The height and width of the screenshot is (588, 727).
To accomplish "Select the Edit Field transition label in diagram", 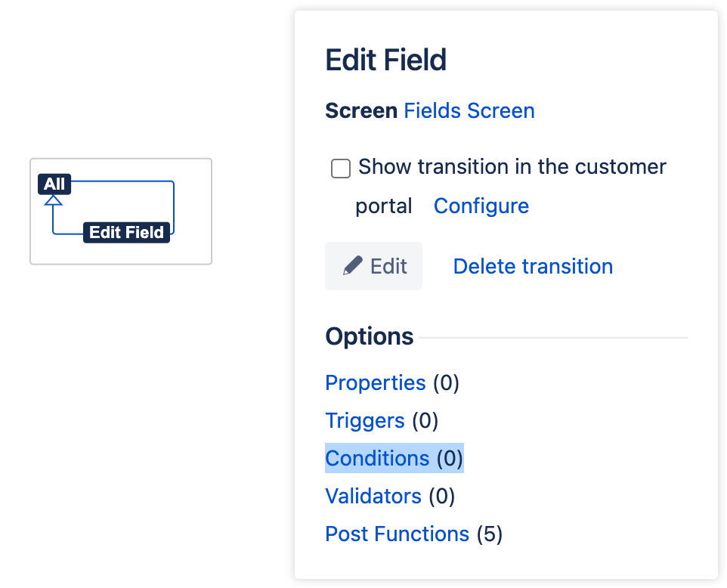I will click(126, 233).
